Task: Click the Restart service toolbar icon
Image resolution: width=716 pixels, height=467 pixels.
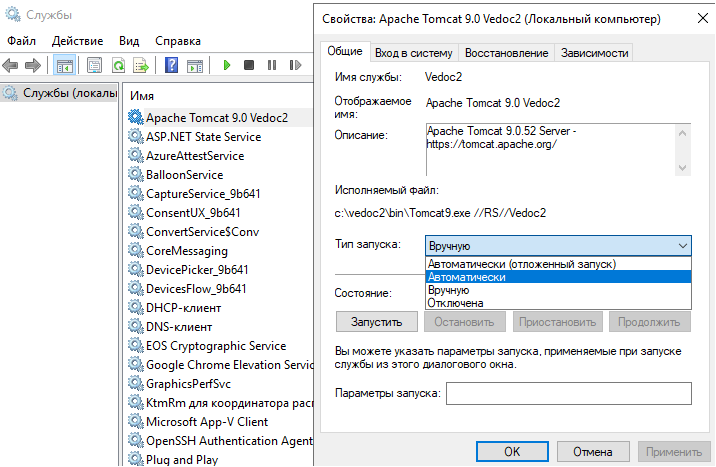Action: click(295, 65)
